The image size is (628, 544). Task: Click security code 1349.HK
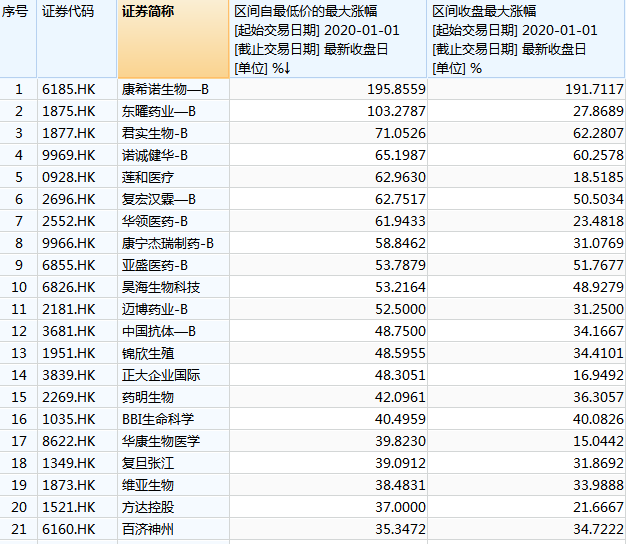(x=69, y=463)
